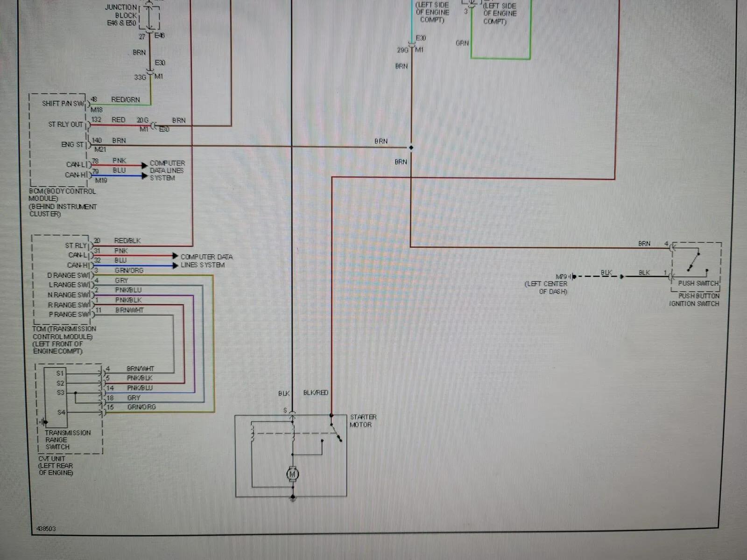This screenshot has height=560, width=747.
Task: Click the TCM (TRANSMISSION CONTROL MODULE) caption
Action: coord(64,340)
